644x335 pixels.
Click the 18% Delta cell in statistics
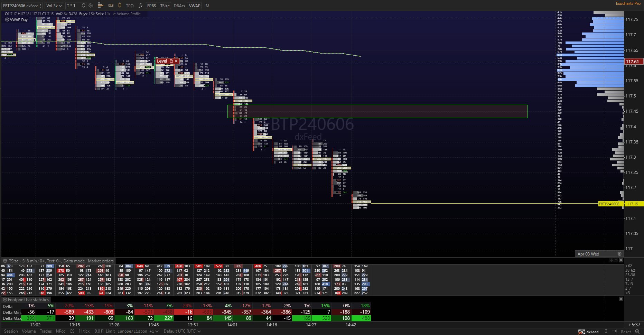pyautogui.click(x=361, y=306)
